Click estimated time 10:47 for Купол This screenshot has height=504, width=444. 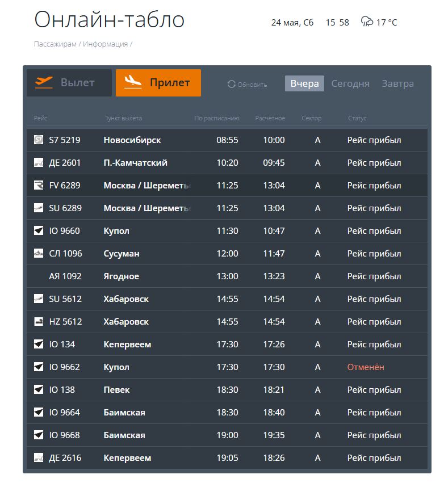point(274,231)
